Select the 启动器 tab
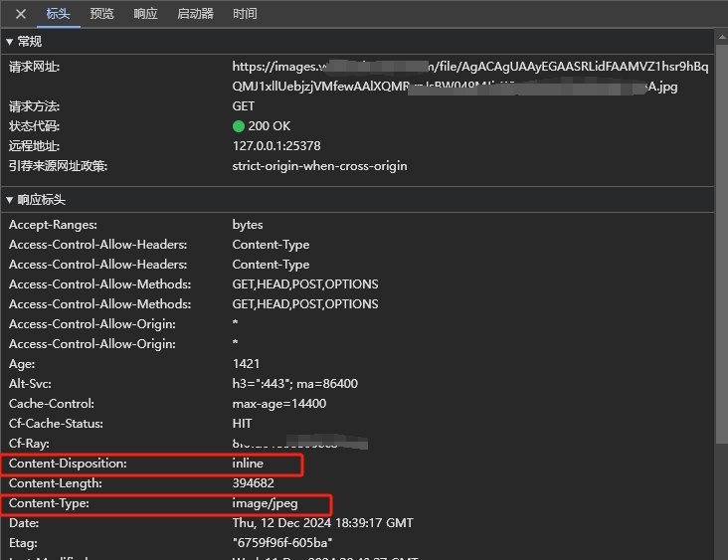 [x=195, y=14]
